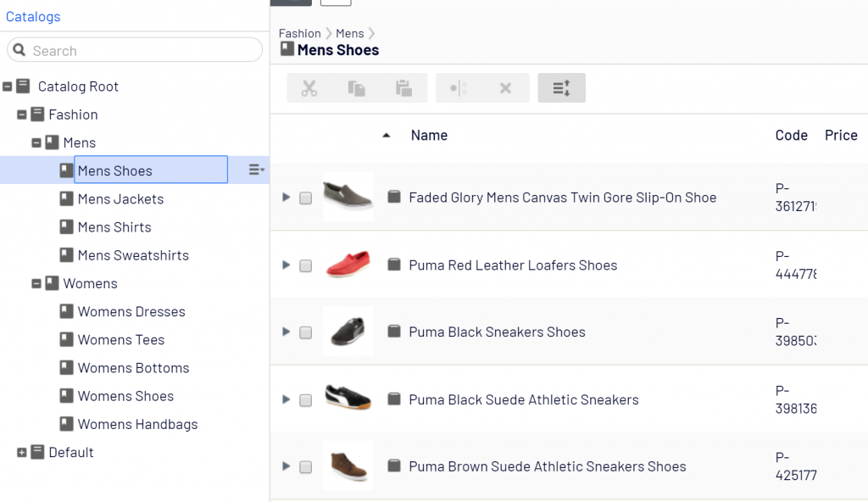Click the Cut scissors toolbar icon

click(x=309, y=88)
